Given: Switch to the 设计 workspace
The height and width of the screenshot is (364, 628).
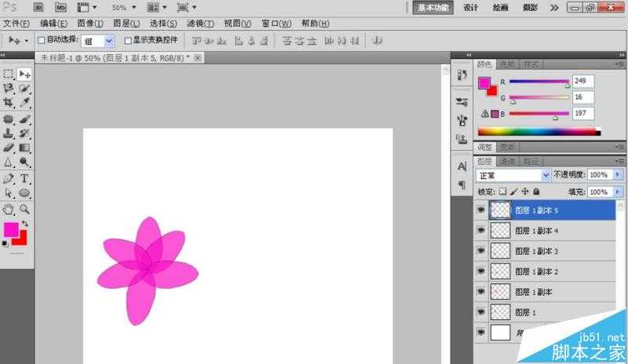Looking at the screenshot, I should click(470, 7).
